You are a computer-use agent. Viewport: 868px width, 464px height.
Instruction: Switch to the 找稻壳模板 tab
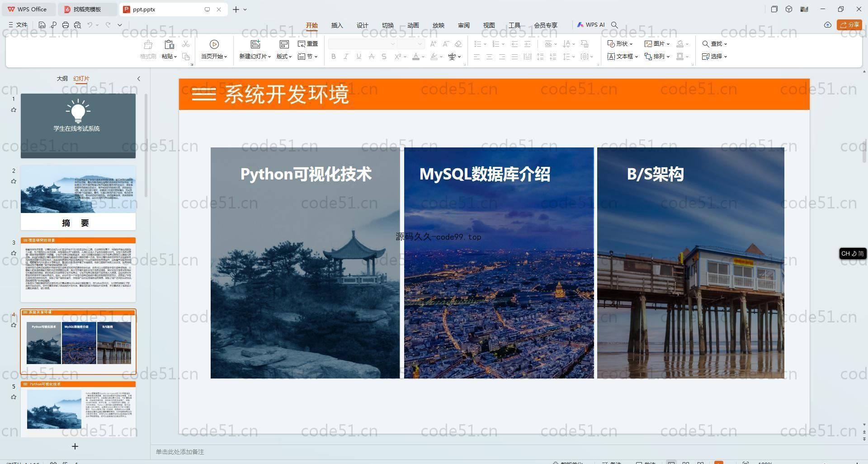(87, 9)
